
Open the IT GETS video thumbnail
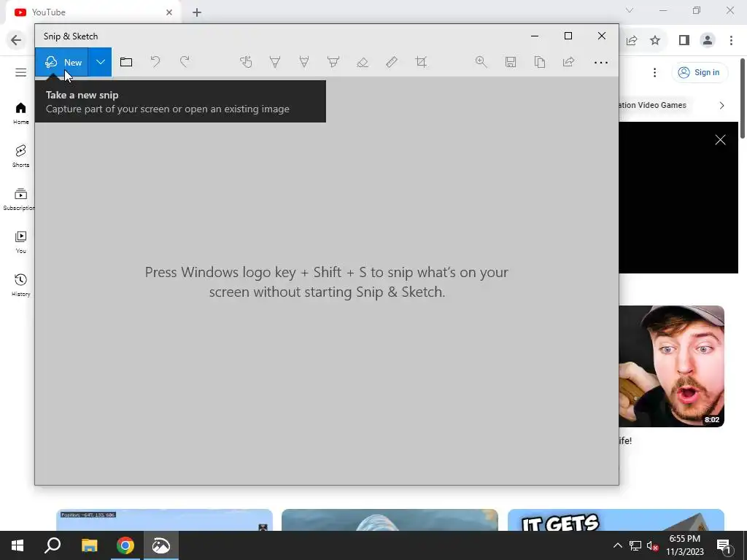tap(616, 520)
